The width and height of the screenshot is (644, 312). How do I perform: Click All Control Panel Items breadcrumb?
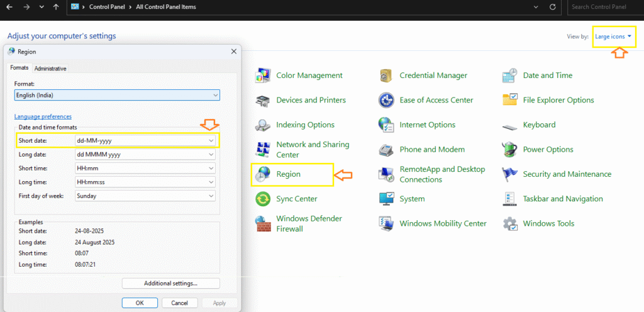[166, 7]
